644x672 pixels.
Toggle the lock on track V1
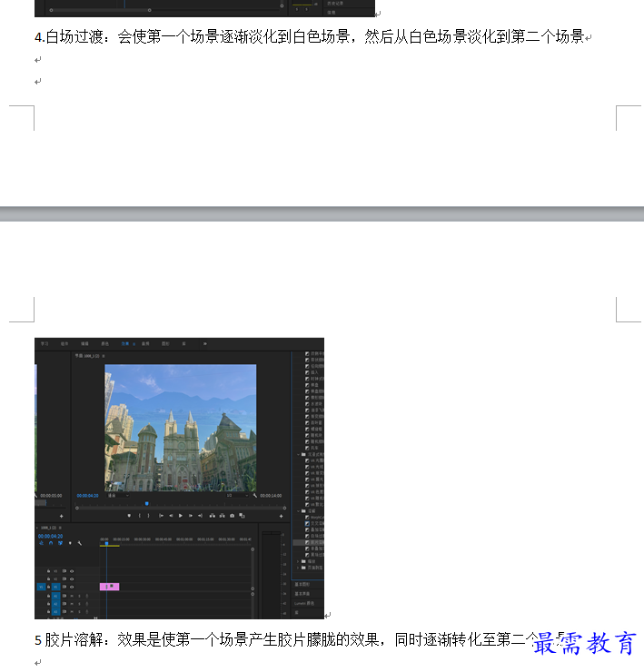(x=48, y=587)
